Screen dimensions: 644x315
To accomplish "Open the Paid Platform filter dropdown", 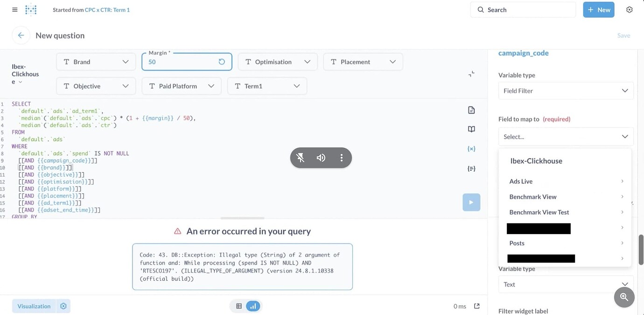I will (x=181, y=86).
